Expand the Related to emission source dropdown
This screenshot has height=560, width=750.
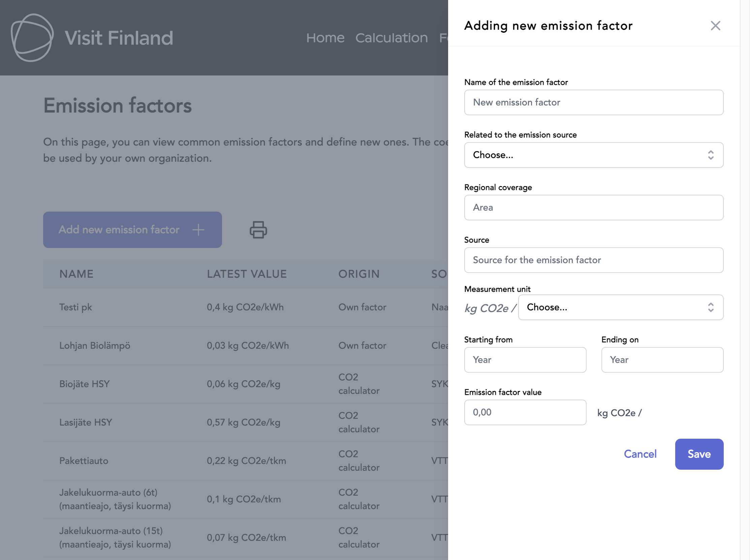pos(594,155)
